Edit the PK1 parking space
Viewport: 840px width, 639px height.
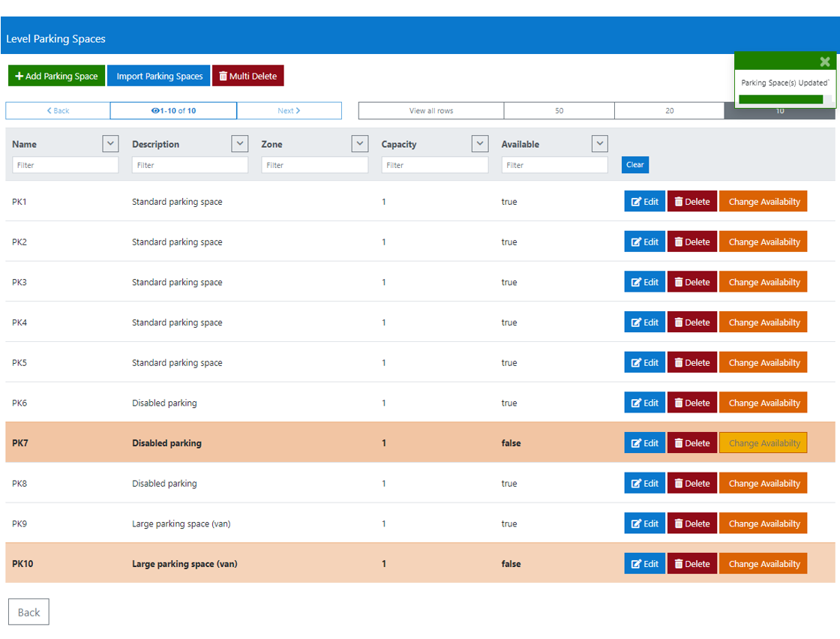point(644,202)
